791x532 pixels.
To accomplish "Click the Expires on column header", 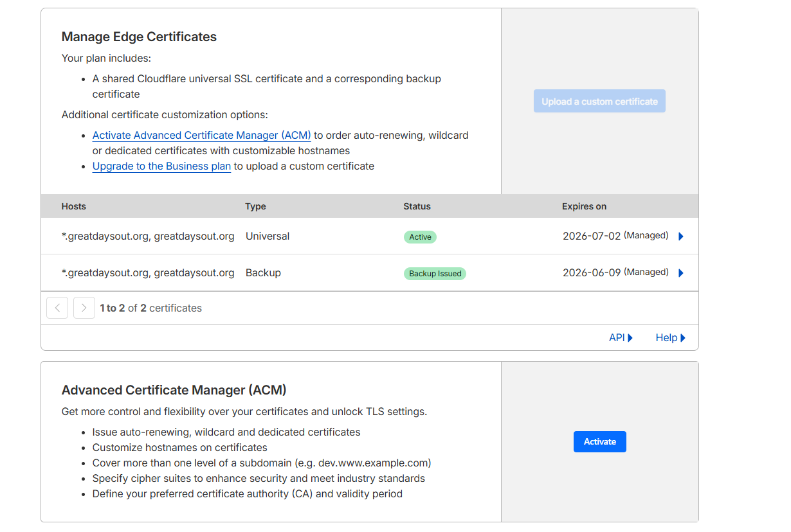I will pyautogui.click(x=584, y=206).
